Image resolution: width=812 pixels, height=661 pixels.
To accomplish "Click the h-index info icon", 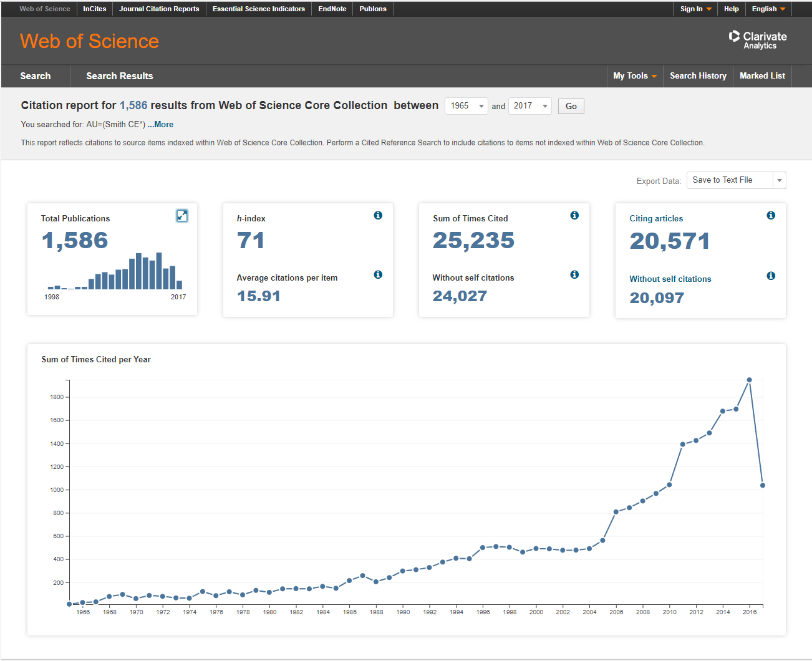I will [x=378, y=215].
